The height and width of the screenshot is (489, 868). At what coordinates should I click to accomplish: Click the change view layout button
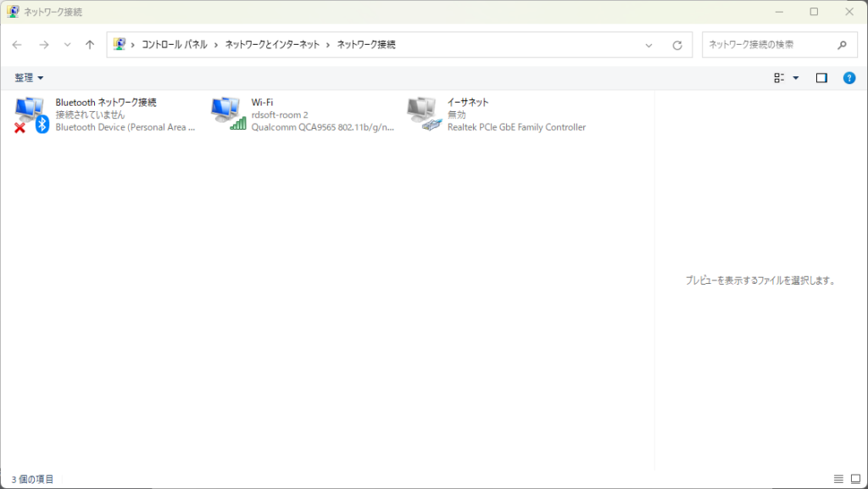pyautogui.click(x=779, y=78)
